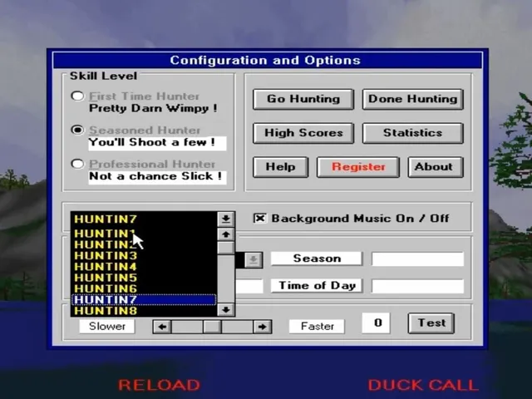Open the High Scores screen
Viewport: 532px width, 399px height.
click(x=303, y=133)
